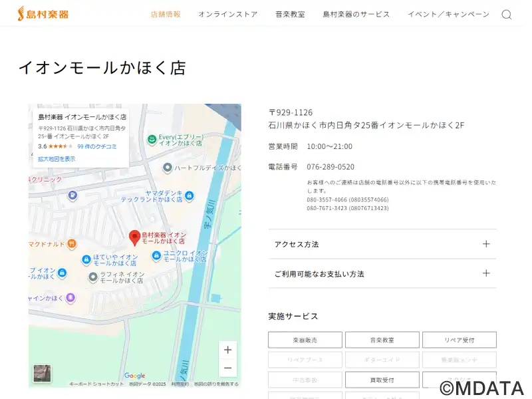The height and width of the screenshot is (399, 532).
Task: Zoom in on the map
Action: pyautogui.click(x=227, y=350)
